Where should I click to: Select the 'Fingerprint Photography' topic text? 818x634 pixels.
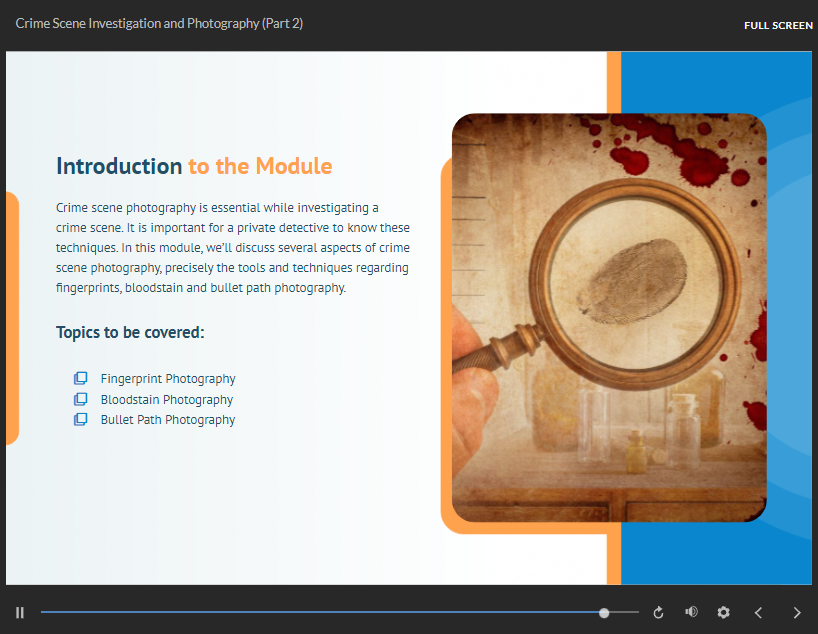pos(168,379)
